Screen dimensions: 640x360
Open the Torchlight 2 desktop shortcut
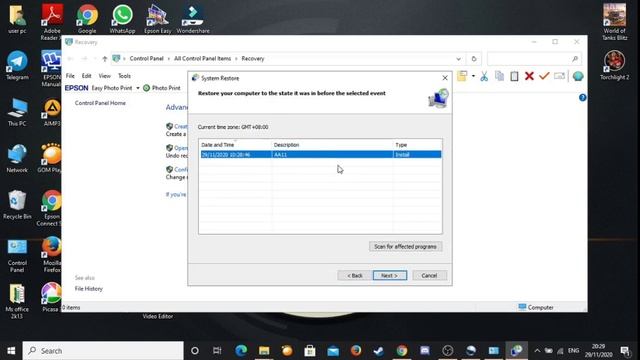click(x=614, y=64)
